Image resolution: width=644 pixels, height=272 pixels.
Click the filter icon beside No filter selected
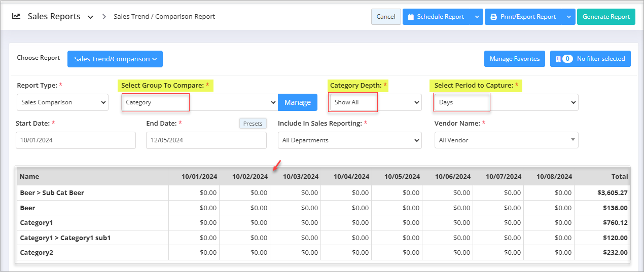pyautogui.click(x=558, y=59)
